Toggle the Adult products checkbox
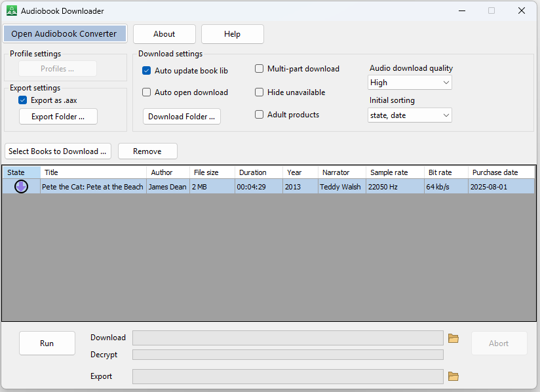The image size is (540, 392). [x=260, y=115]
